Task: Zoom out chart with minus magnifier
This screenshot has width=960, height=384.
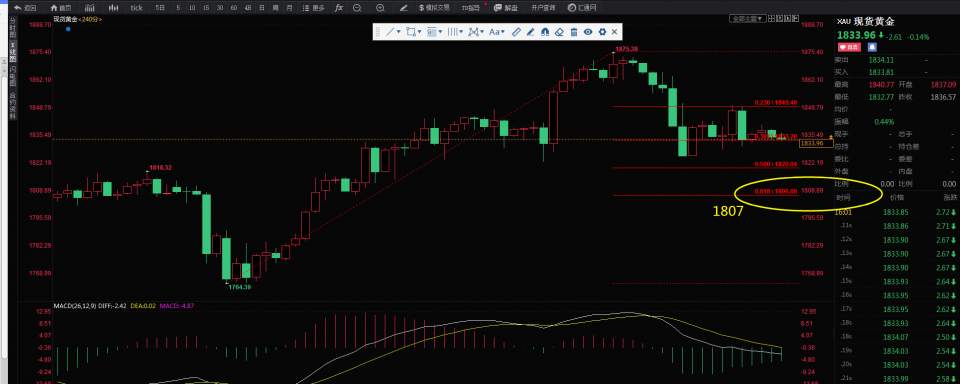Action: [357, 8]
